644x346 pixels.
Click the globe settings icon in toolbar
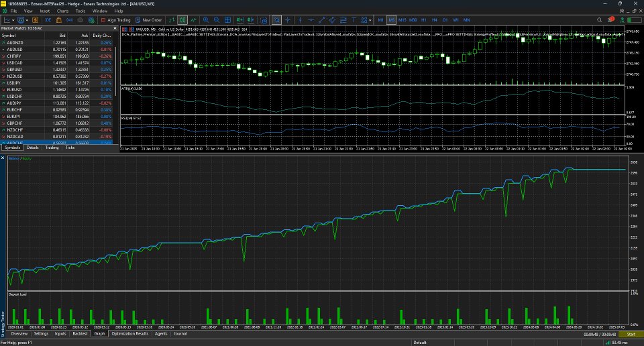91,19
